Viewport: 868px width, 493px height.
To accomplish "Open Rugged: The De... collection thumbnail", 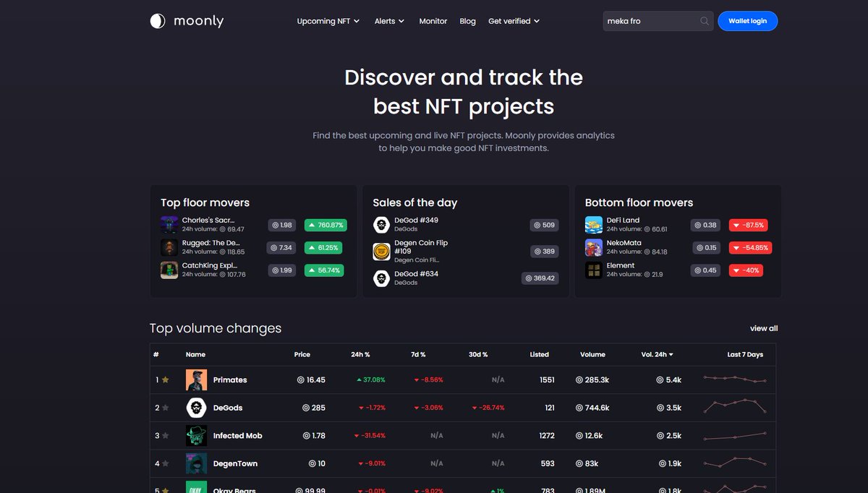I will [x=169, y=247].
